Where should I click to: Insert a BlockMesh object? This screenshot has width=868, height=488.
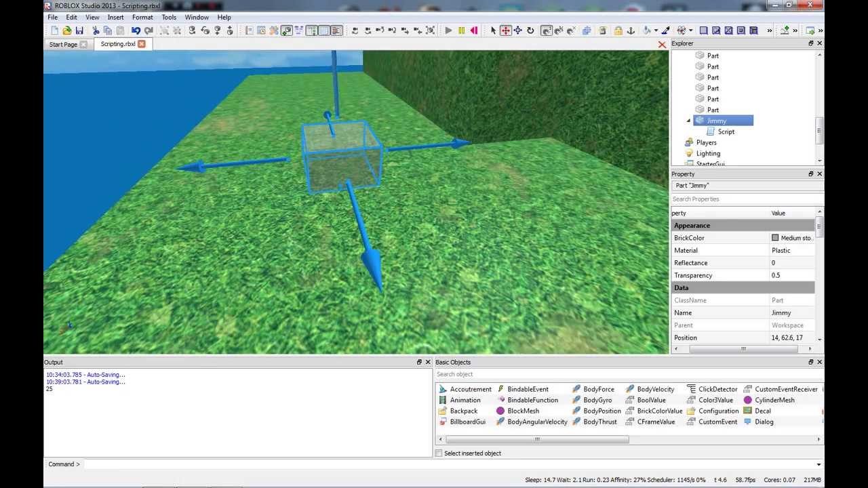(x=517, y=411)
